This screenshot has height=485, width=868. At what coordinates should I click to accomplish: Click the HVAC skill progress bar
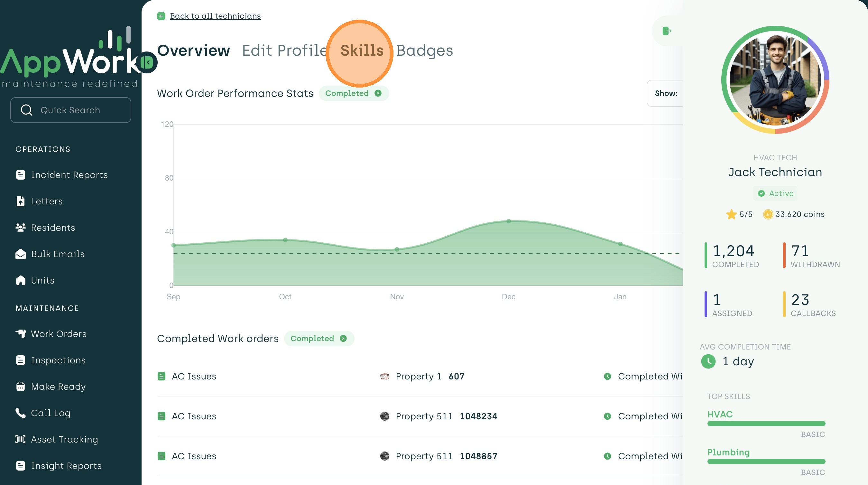pyautogui.click(x=766, y=424)
